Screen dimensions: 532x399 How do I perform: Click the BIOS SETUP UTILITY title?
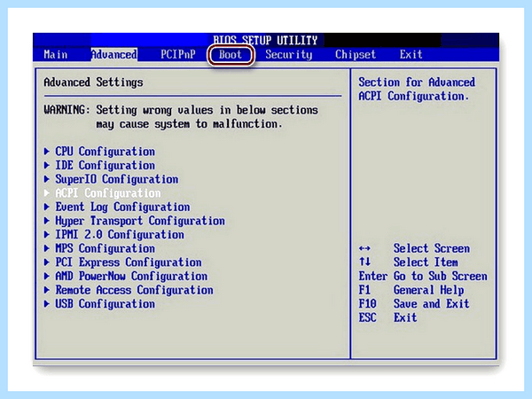point(265,41)
